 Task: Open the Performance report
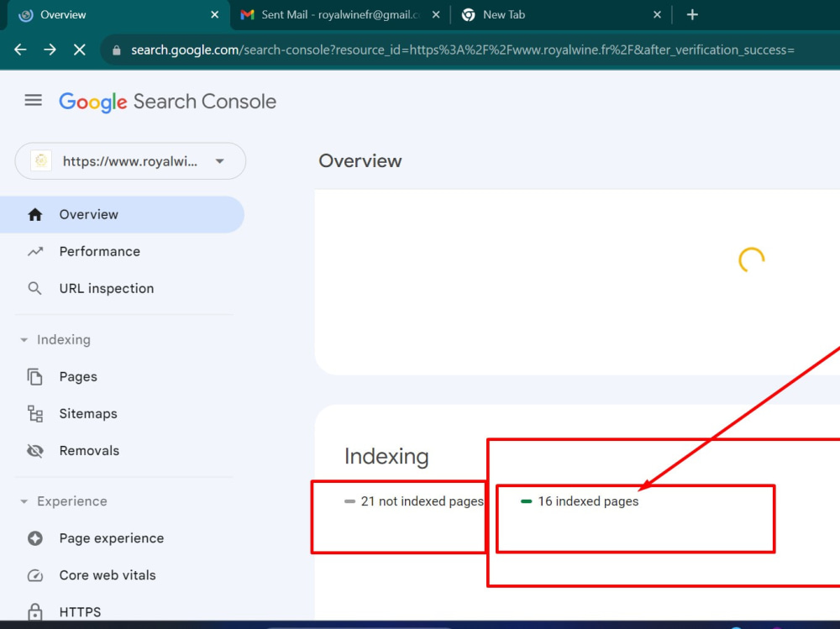click(100, 251)
